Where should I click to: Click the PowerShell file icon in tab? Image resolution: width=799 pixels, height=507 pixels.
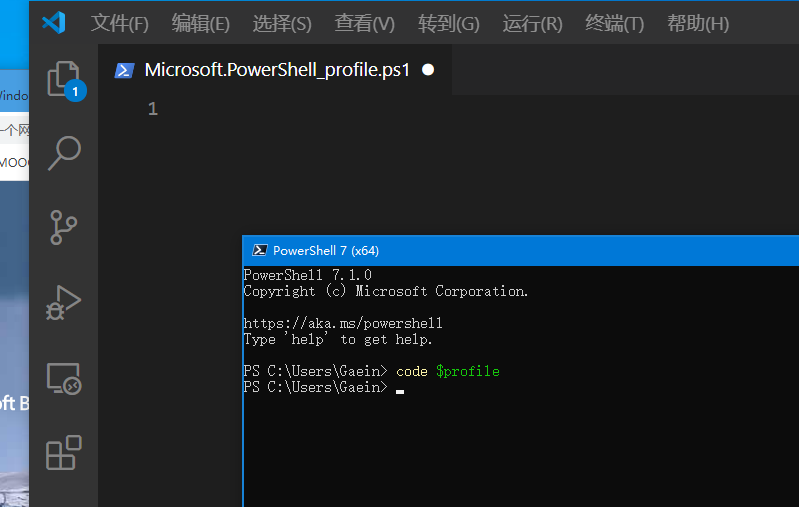pyautogui.click(x=124, y=70)
